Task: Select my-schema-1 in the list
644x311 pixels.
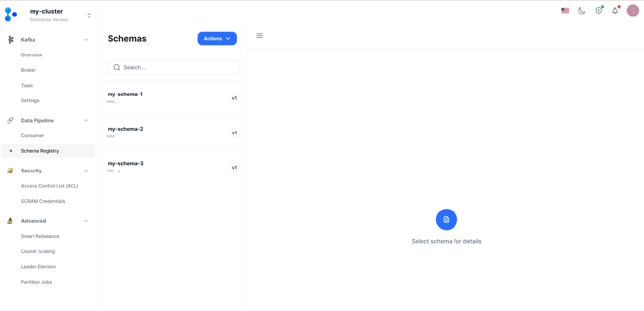Action: 174,98
